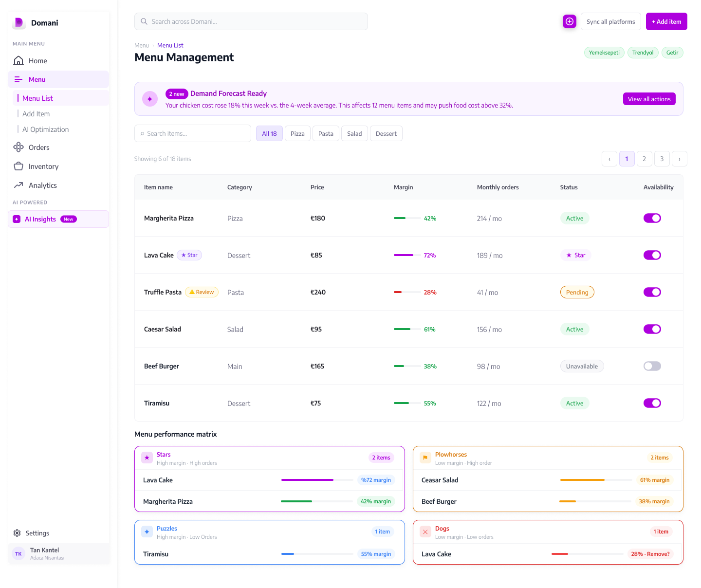The width and height of the screenshot is (701, 588).
Task: Enable availability for Beef Burger
Action: 652,366
